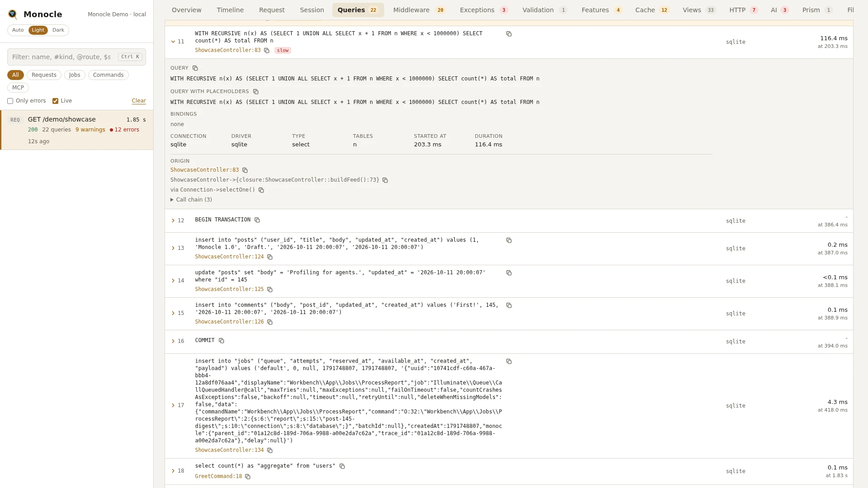The height and width of the screenshot is (488, 868).
Task: Open the Features tab
Action: [x=602, y=10]
